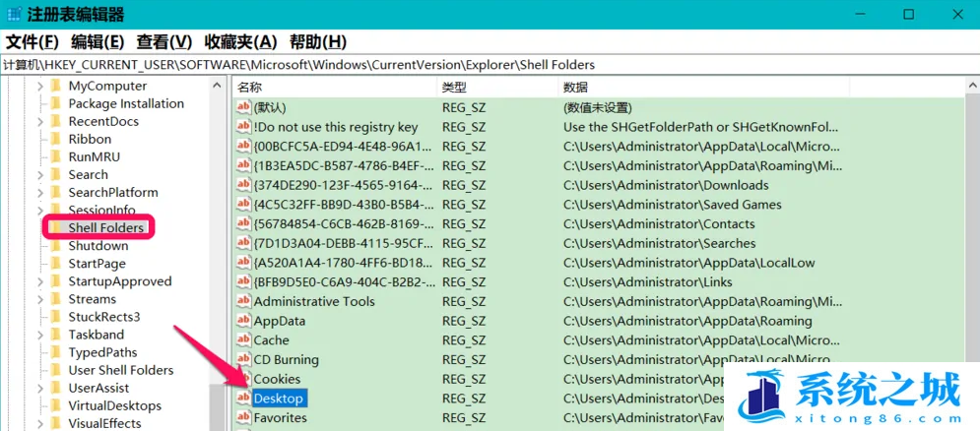Click the {374DE290-123F value icon
The image size is (980, 431).
click(243, 186)
